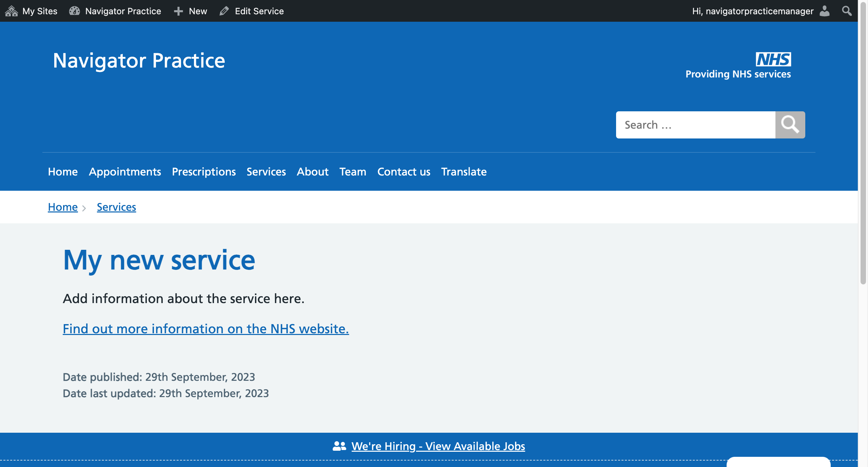Open My Sites in the admin bar
Screen dimensions: 868x467
pos(40,11)
